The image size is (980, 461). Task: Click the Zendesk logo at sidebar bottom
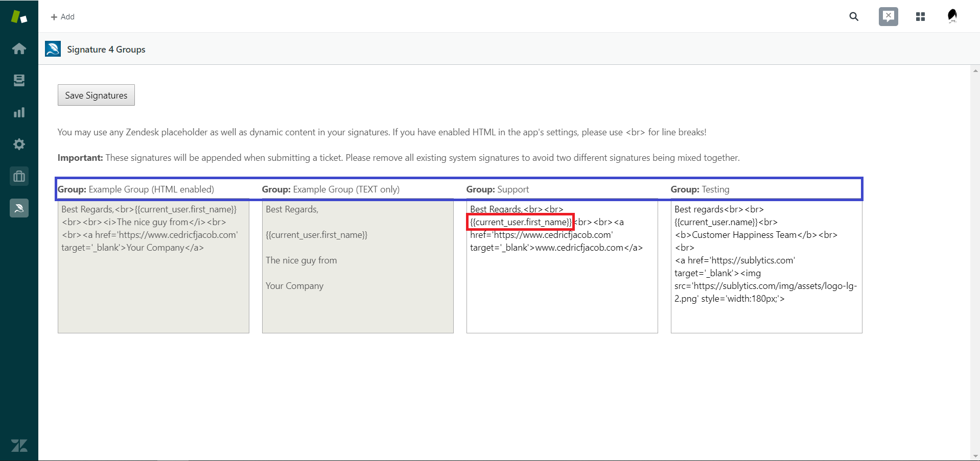coord(19,445)
